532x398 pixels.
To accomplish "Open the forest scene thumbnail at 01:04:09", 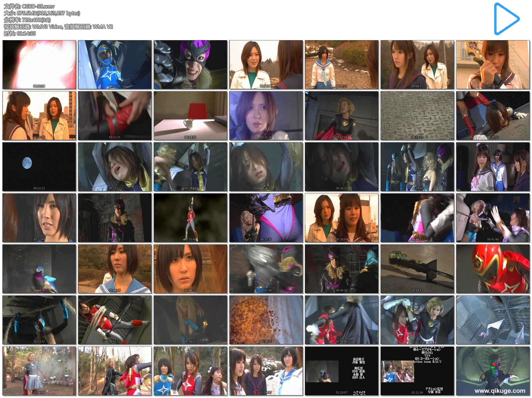I will [39, 371].
